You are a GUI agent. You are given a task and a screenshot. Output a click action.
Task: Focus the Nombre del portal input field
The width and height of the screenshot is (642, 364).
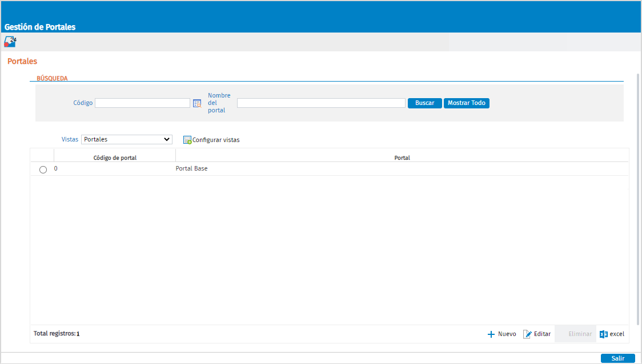321,103
